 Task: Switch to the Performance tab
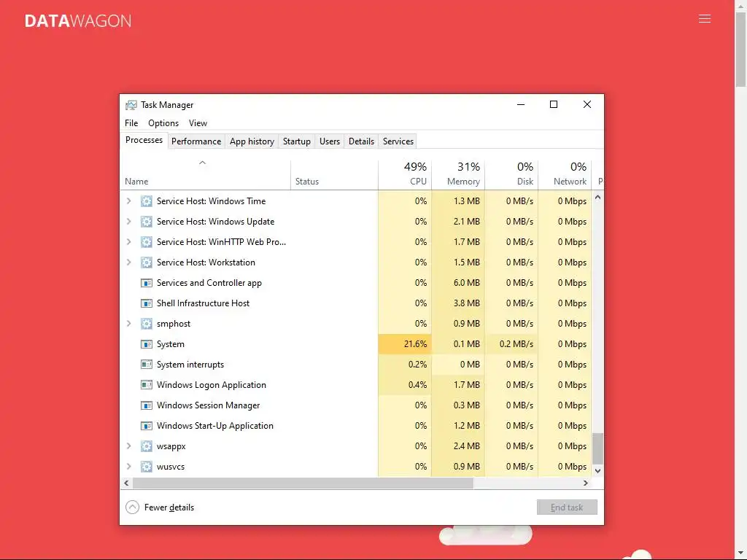196,141
